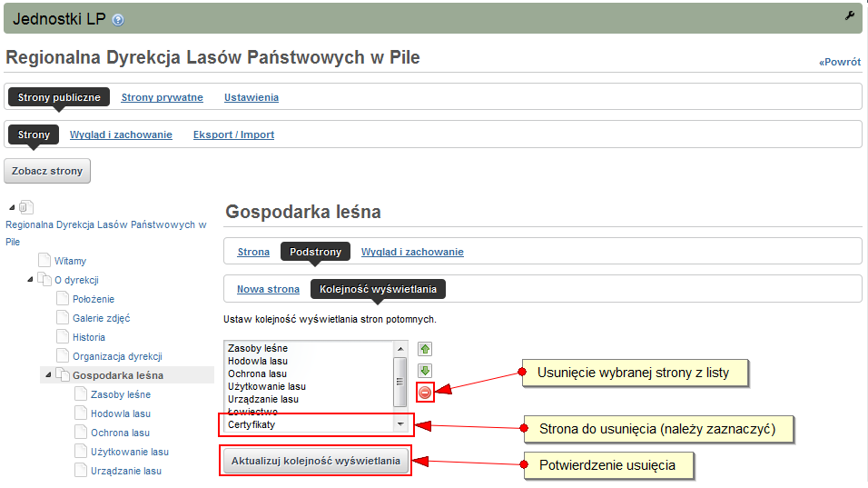Image resolution: width=868 pixels, height=488 pixels.
Task: Click listbox scroll up arrow
Action: click(x=400, y=349)
